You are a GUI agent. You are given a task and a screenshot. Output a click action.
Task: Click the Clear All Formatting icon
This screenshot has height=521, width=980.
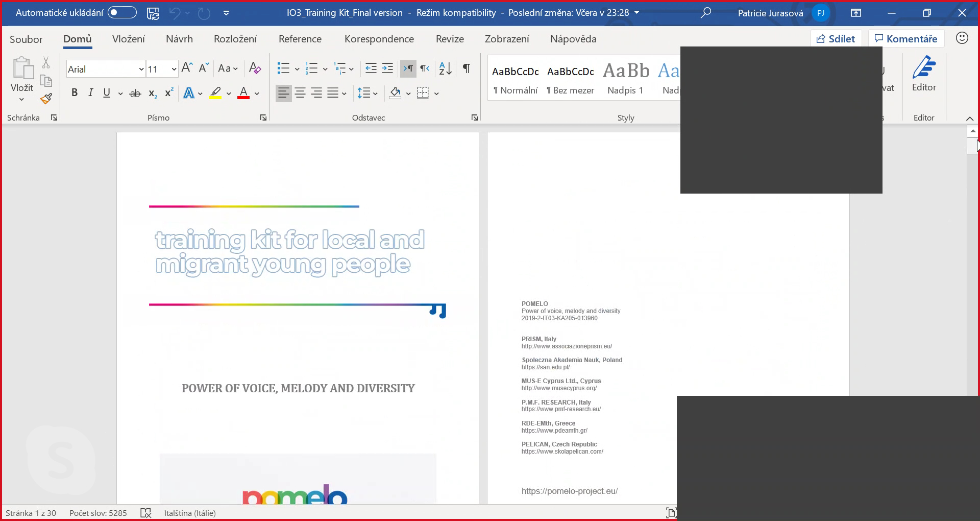click(x=255, y=68)
